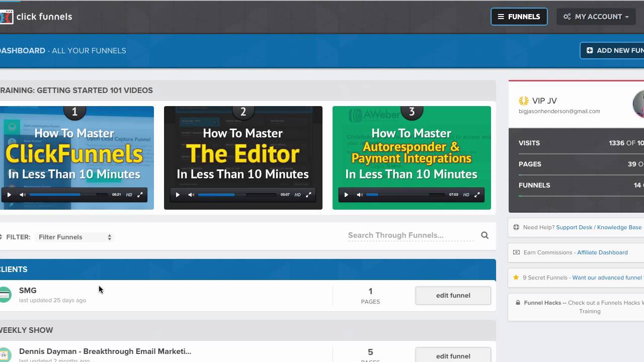Play video 2 How To Master The Editor
The width and height of the screenshot is (644, 362).
(x=178, y=195)
